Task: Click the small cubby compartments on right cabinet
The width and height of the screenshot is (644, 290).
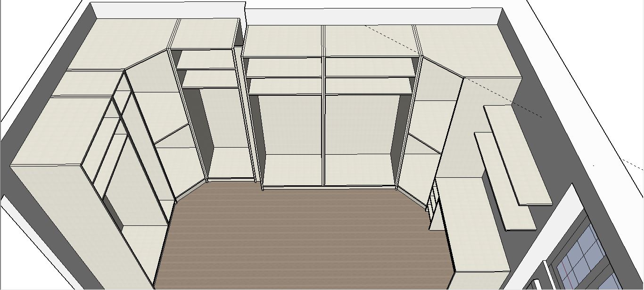Action: (x=435, y=203)
